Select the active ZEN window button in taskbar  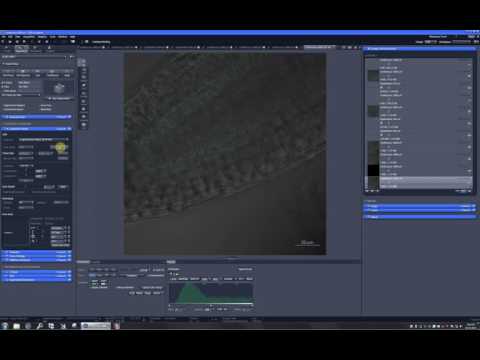[x=96, y=326]
